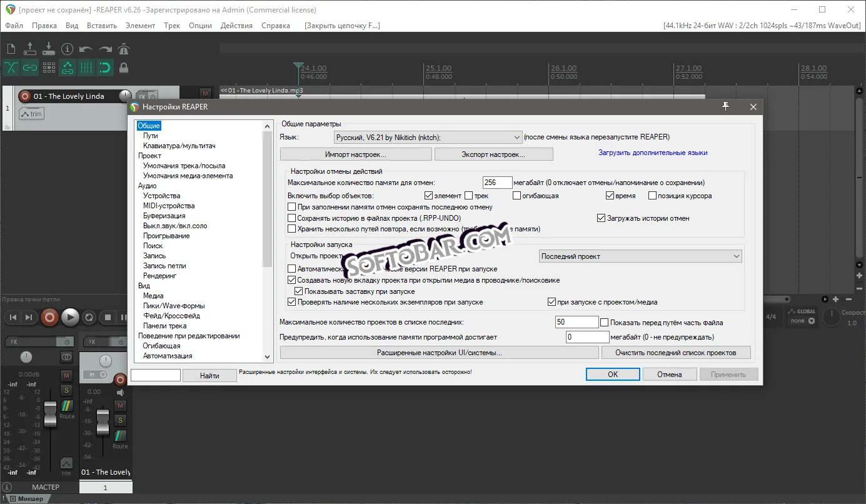Screen dimensions: 866x504
Task: Toggle auto-crossfade toolbar icon
Action: click(x=11, y=68)
